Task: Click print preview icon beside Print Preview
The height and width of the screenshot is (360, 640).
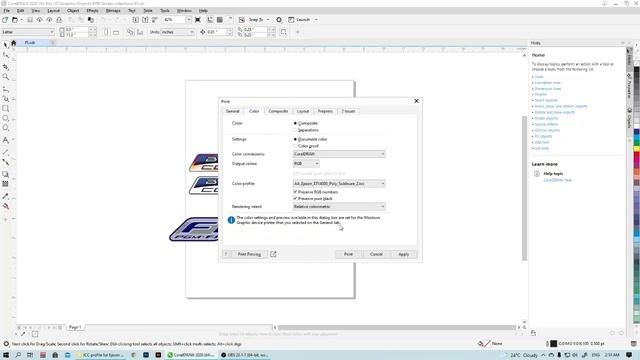Action: (x=273, y=254)
